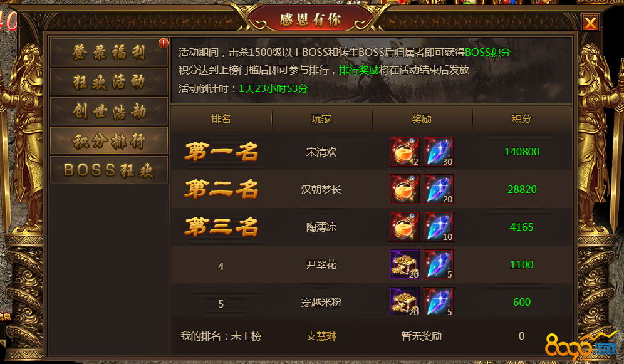
Task: Click third place crystal with 10 count
Action: [438, 227]
